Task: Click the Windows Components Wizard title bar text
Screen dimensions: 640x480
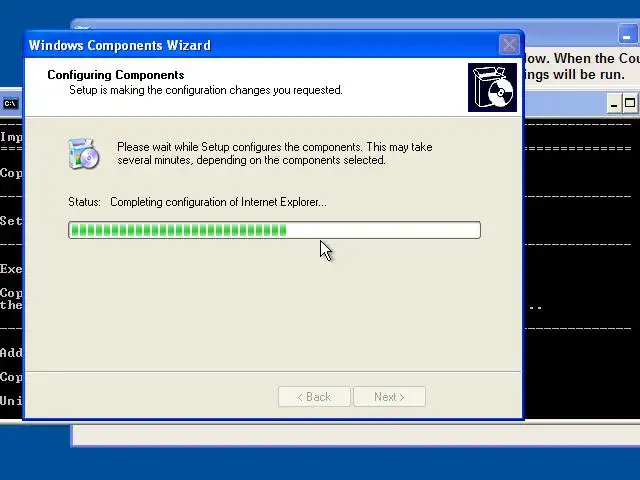Action: (x=120, y=45)
